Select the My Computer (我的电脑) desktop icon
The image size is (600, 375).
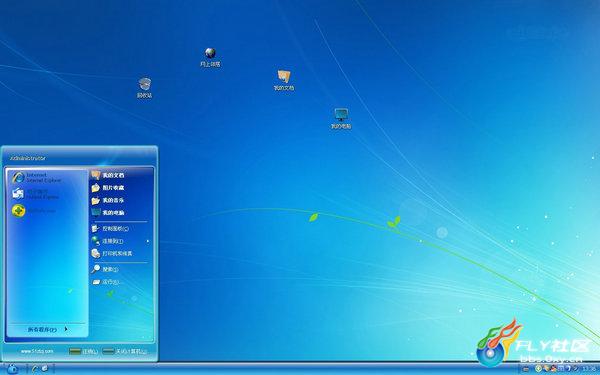(x=341, y=119)
